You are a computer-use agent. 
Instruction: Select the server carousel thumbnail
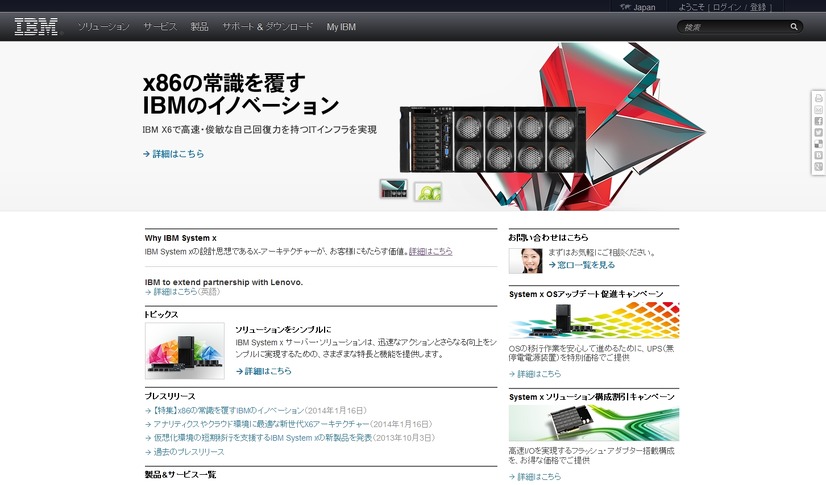click(x=394, y=189)
